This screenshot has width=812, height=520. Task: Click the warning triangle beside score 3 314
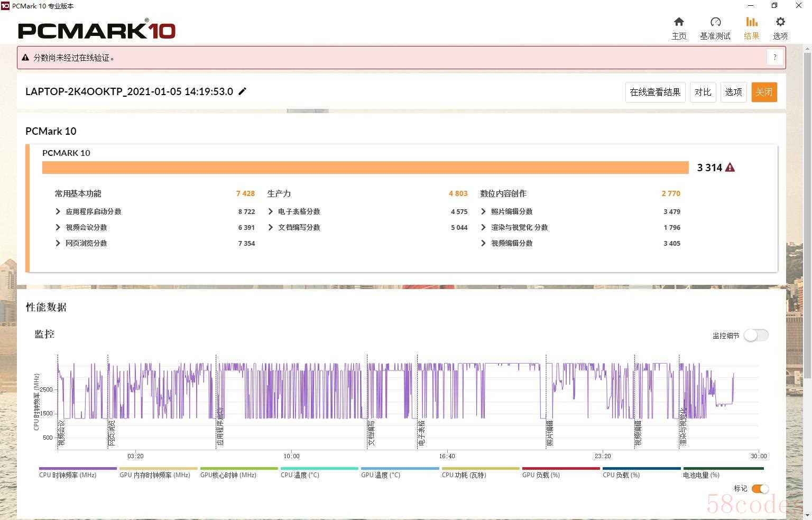pos(730,168)
